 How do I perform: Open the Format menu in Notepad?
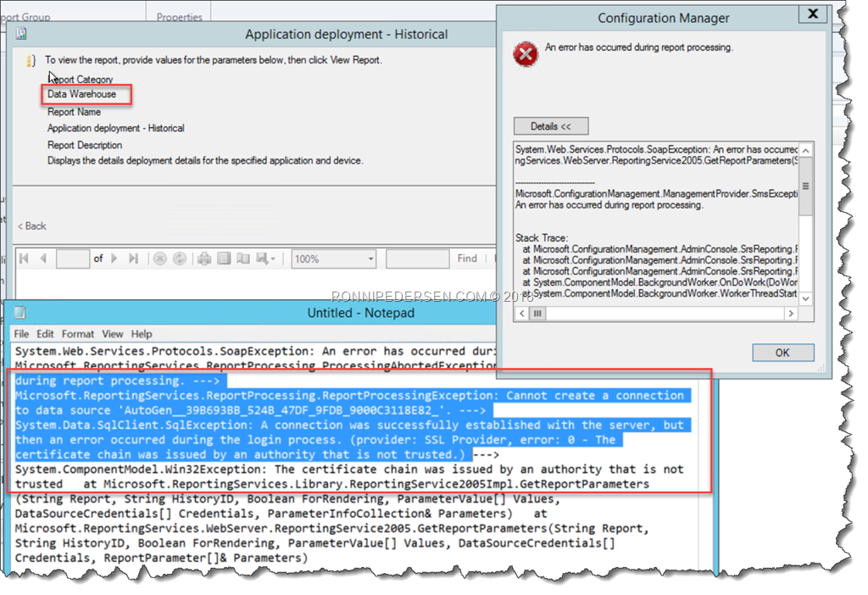77,334
